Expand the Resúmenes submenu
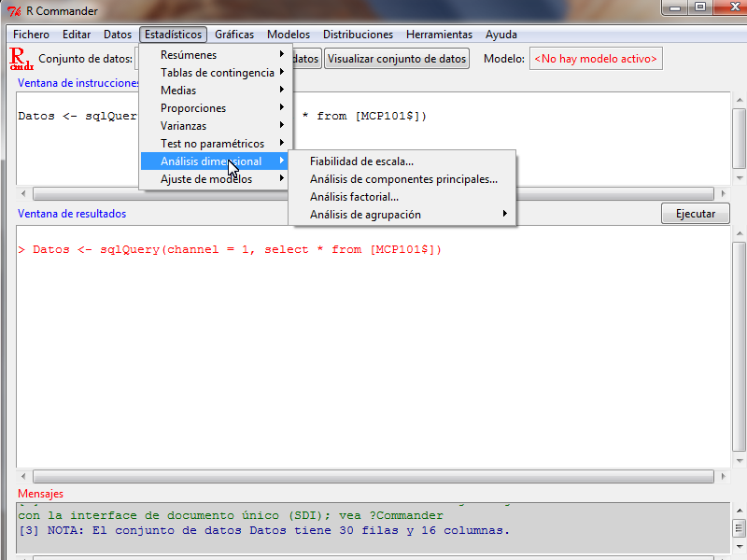This screenshot has width=747, height=560. click(189, 55)
